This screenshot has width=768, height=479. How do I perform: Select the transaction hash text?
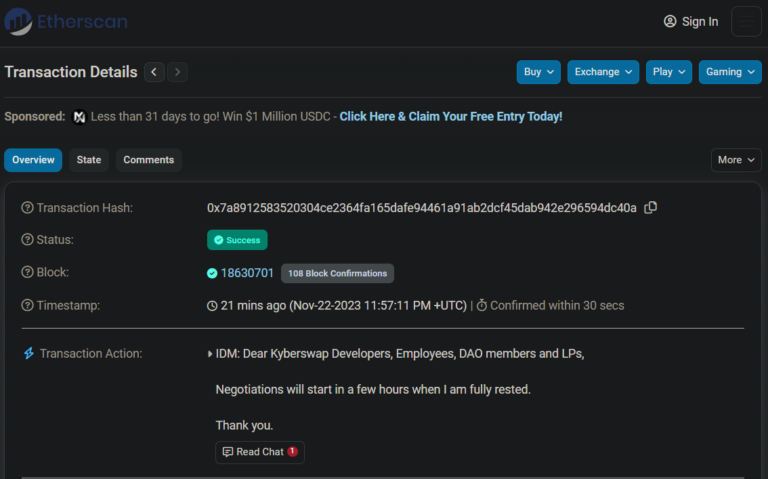pos(422,208)
